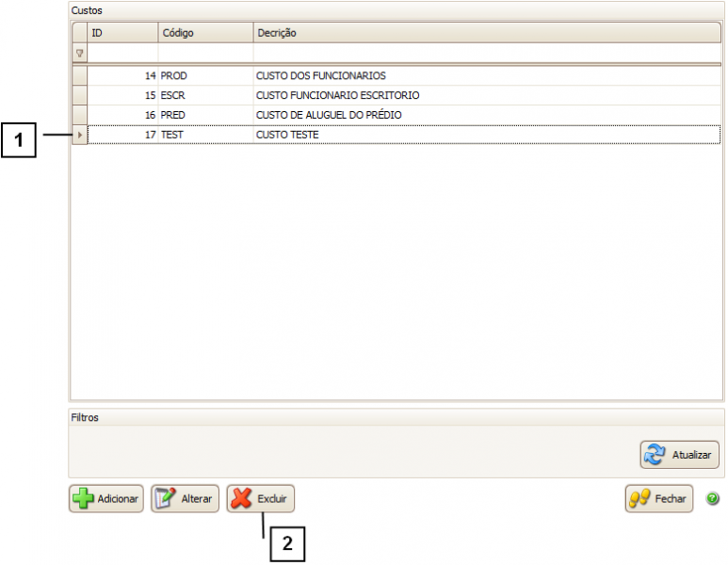Click the row selector beside ID 14

(x=79, y=75)
